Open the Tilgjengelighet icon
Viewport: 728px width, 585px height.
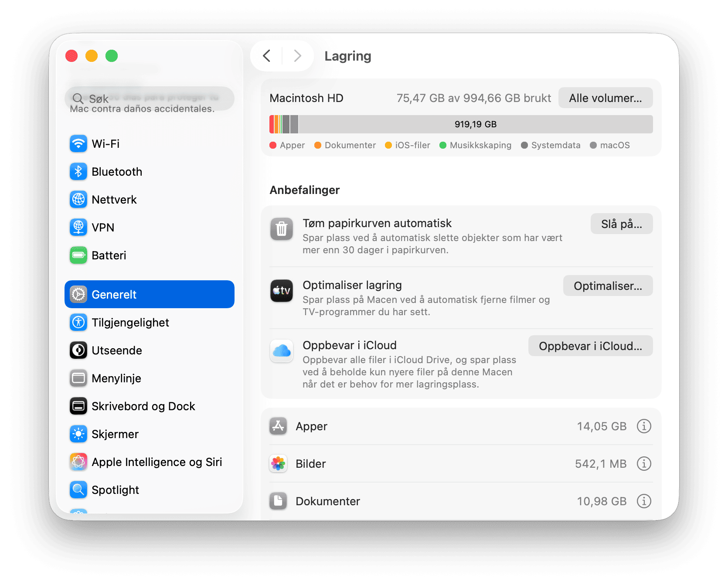point(78,323)
